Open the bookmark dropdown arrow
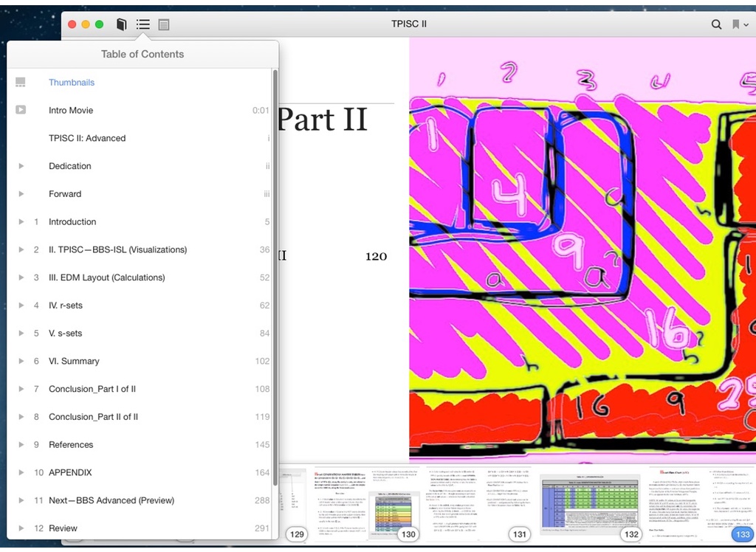This screenshot has width=756, height=552. [x=746, y=25]
